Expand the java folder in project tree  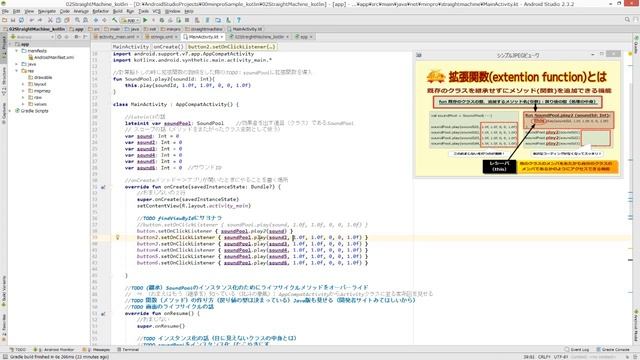pos(17,64)
